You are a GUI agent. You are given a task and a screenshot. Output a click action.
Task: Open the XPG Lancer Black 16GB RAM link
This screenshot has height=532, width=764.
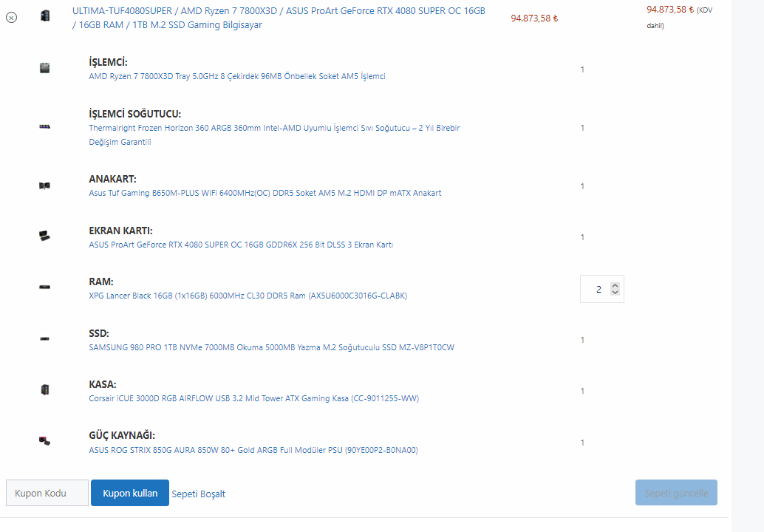pyautogui.click(x=248, y=296)
